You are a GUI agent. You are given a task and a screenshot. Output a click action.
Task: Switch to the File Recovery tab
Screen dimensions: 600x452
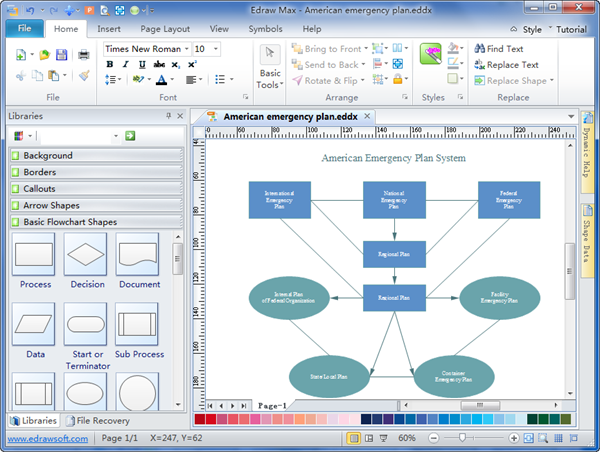coord(103,421)
